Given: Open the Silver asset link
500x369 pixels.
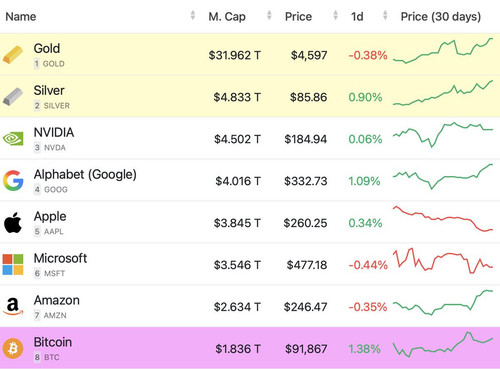Looking at the screenshot, I should pos(49,90).
